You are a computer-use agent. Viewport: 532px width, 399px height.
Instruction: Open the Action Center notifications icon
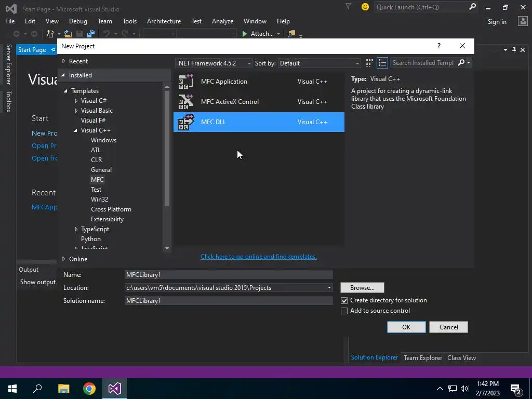pos(516,389)
